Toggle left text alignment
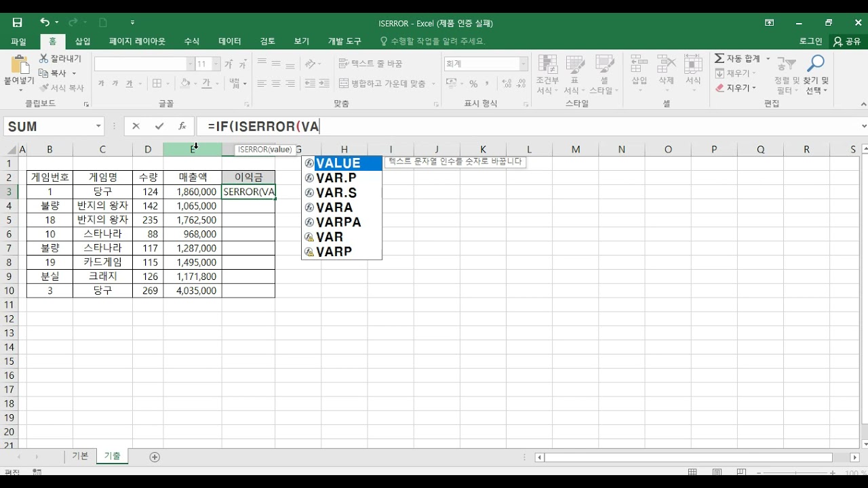This screenshot has width=868, height=488. click(262, 83)
